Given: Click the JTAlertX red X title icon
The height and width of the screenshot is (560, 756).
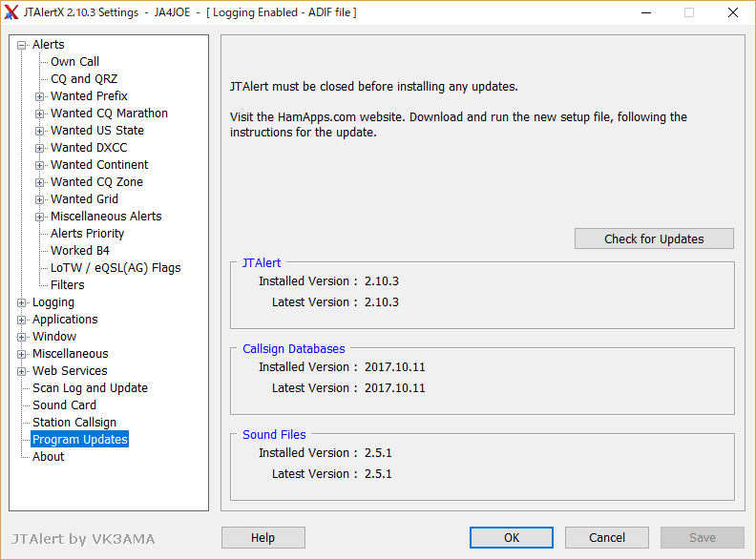Looking at the screenshot, I should [x=11, y=12].
